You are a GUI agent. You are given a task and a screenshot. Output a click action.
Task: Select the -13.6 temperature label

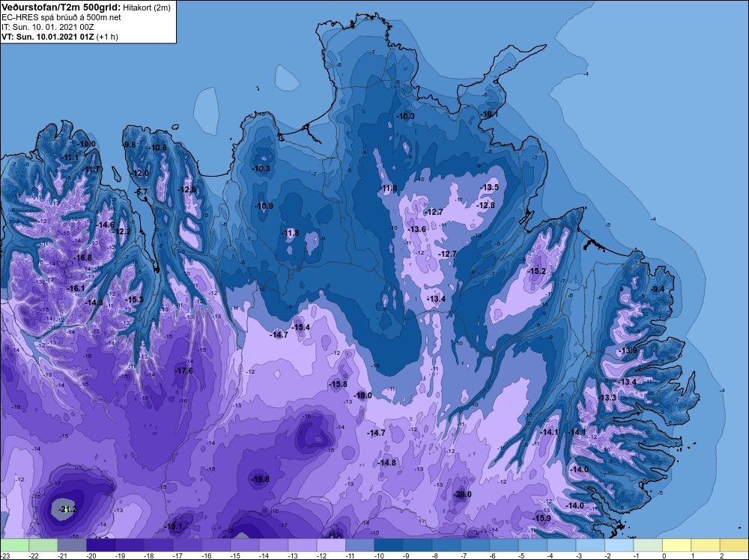pos(417,229)
